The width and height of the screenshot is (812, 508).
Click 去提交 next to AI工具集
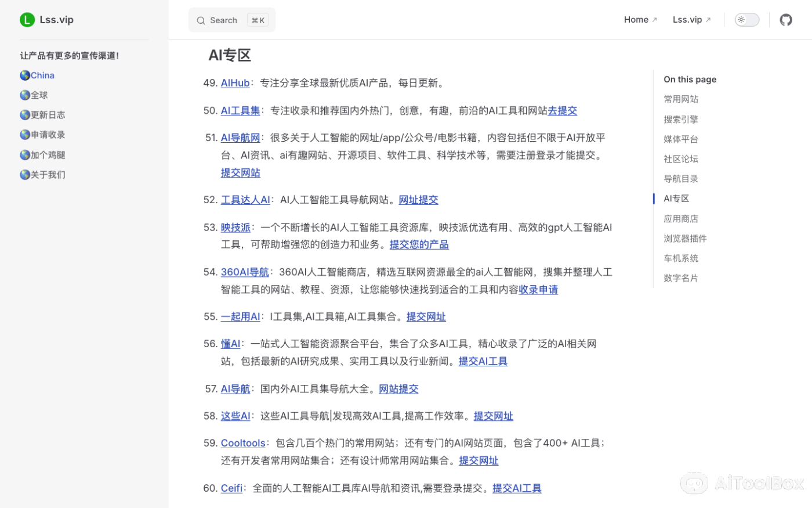pos(562,110)
